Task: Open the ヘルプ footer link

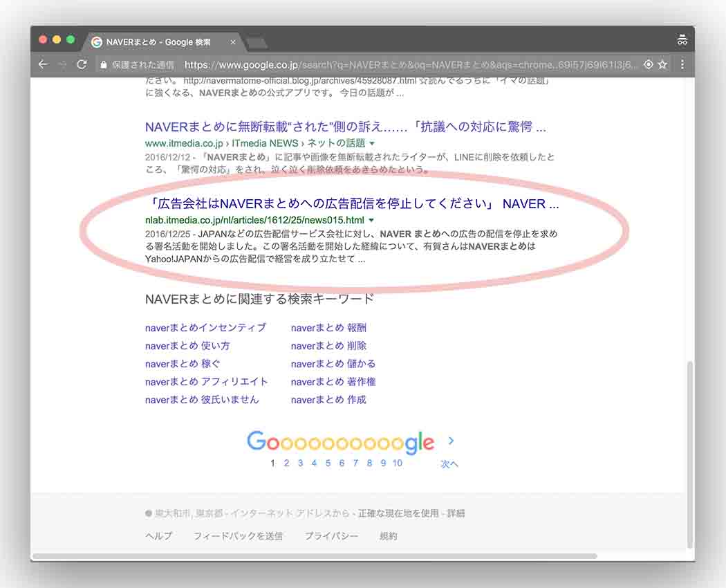Action: 159,536
